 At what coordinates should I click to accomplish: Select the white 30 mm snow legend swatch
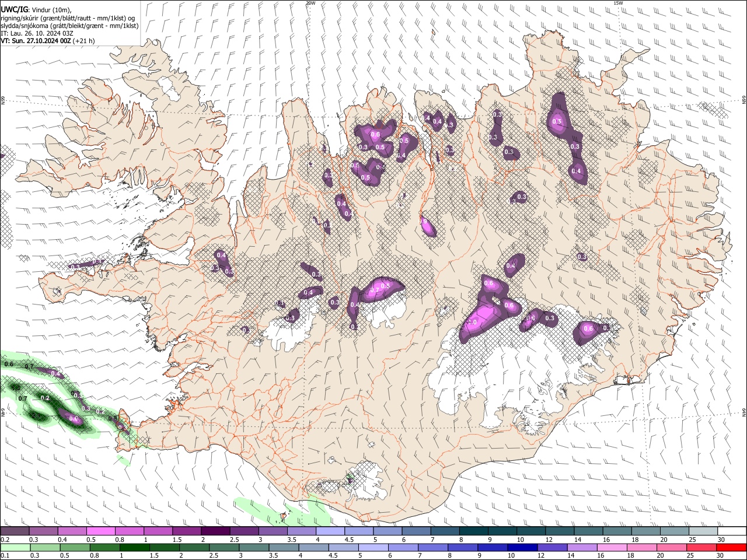point(731,531)
